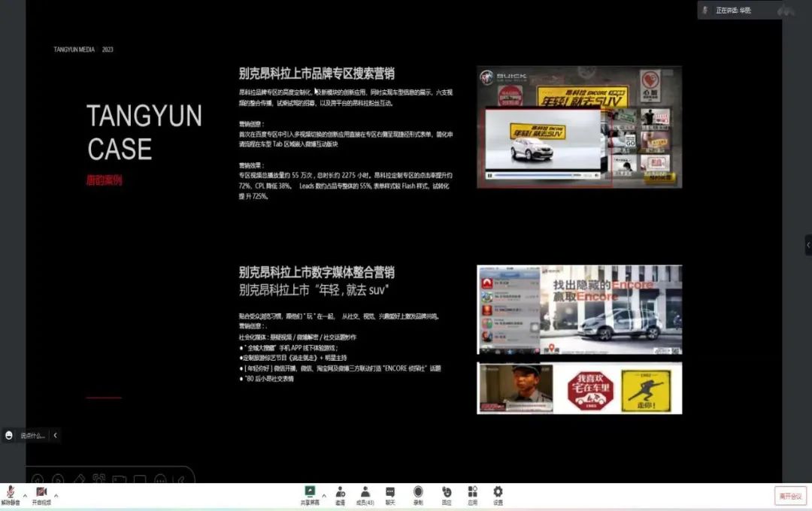Start screen sharing (共享屏幕)

[x=310, y=495]
